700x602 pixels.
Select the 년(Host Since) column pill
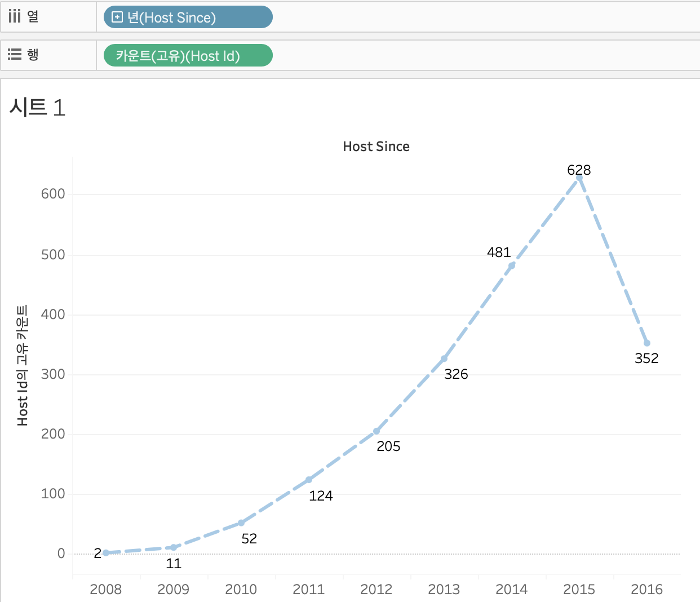(188, 17)
